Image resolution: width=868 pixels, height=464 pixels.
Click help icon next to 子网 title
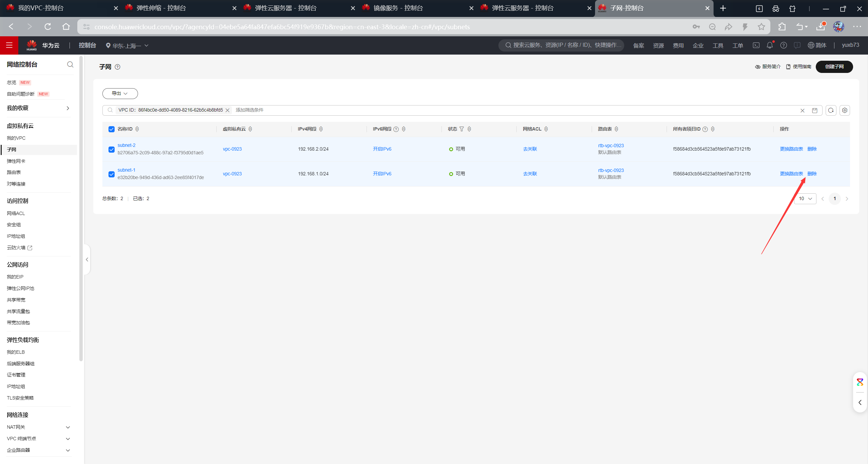[117, 67]
